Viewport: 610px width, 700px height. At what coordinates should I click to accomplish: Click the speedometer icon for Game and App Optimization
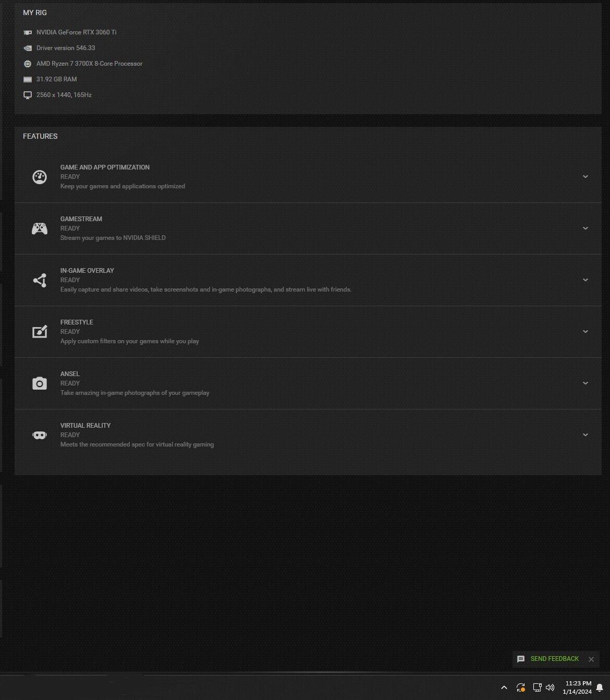tap(40, 177)
